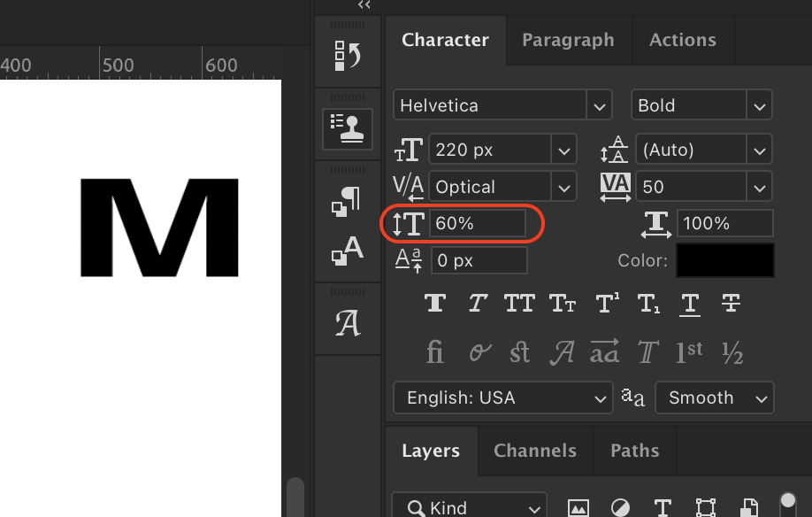Toggle Contextual Alternates button
812x517 pixels.
click(x=479, y=353)
